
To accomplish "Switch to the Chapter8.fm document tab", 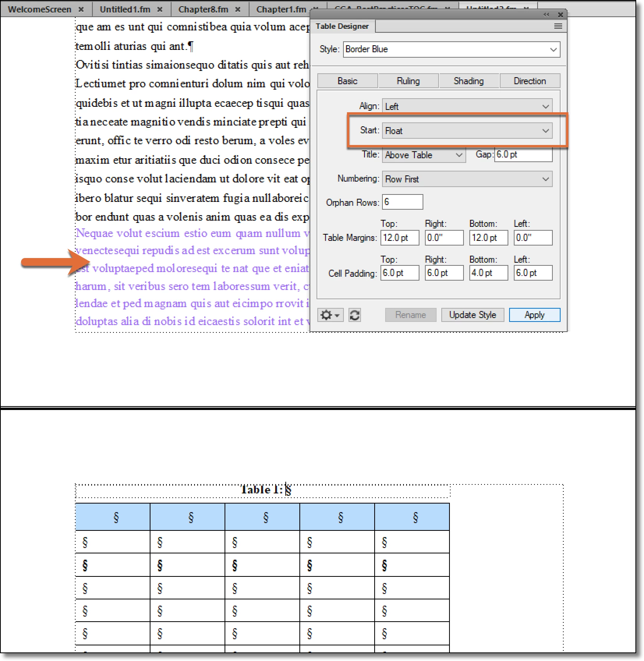I will click(x=203, y=9).
